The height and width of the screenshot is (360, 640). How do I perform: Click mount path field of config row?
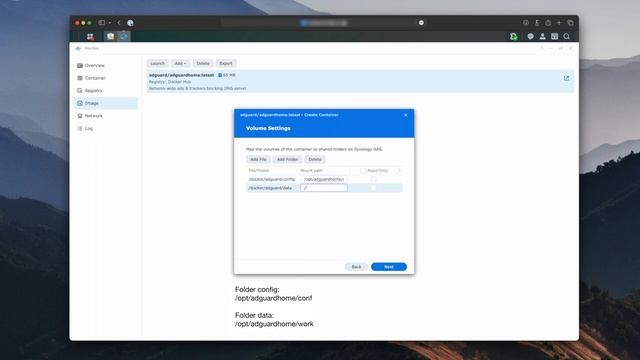click(x=324, y=179)
